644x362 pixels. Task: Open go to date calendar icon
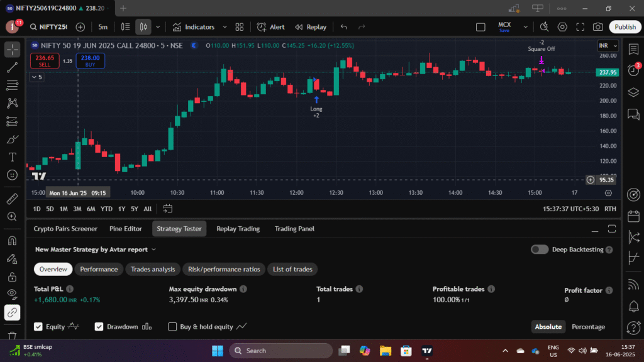167,209
